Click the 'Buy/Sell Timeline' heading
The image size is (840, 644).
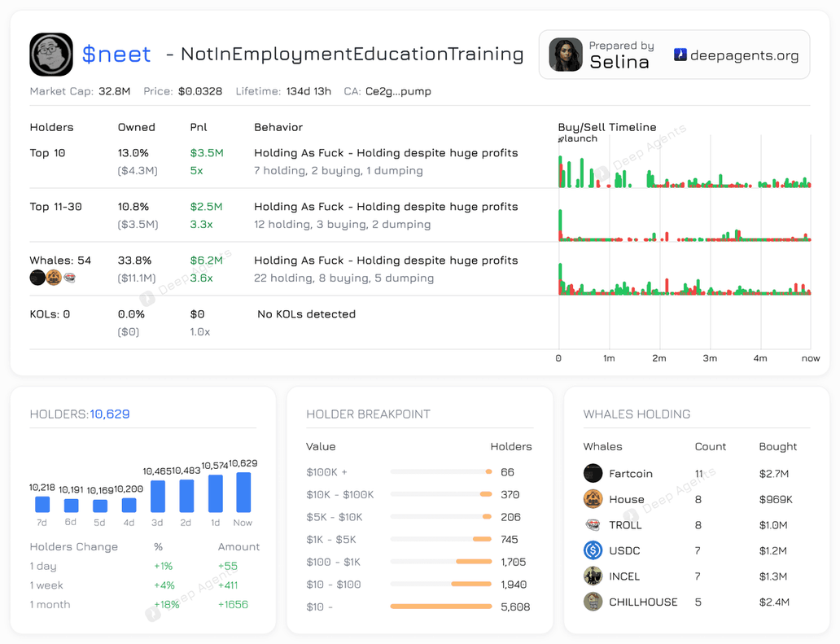tap(607, 128)
